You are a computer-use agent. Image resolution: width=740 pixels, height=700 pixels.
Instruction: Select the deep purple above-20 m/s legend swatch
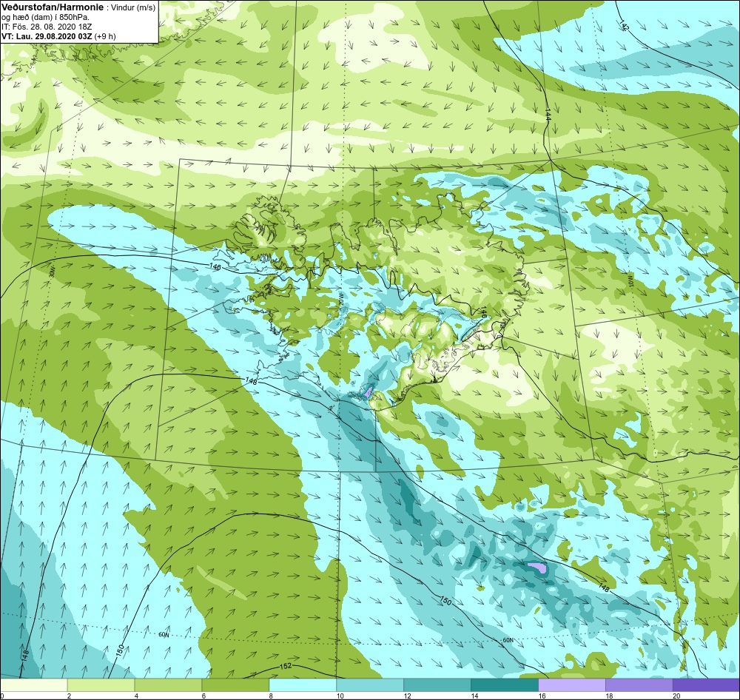(x=706, y=685)
